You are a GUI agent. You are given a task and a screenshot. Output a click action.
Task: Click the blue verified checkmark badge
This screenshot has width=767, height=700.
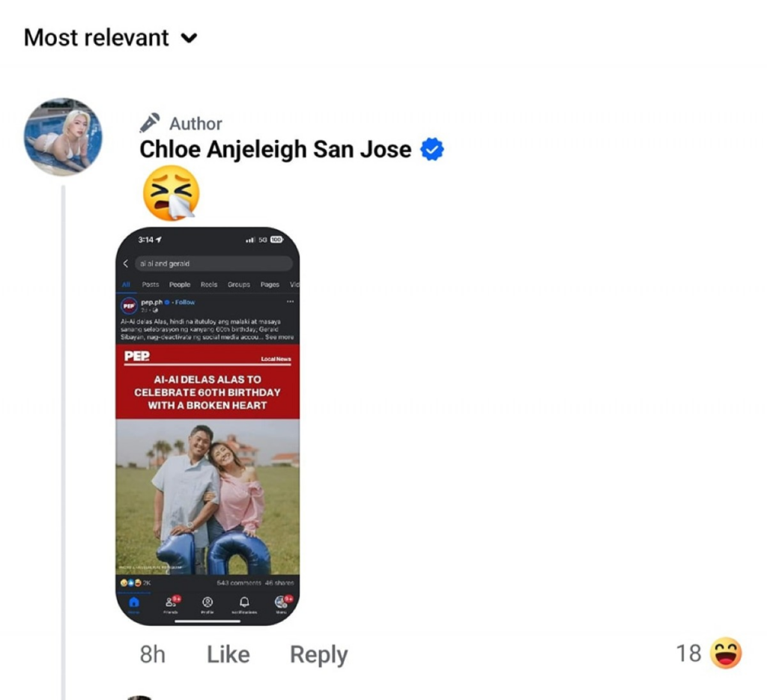pyautogui.click(x=432, y=150)
